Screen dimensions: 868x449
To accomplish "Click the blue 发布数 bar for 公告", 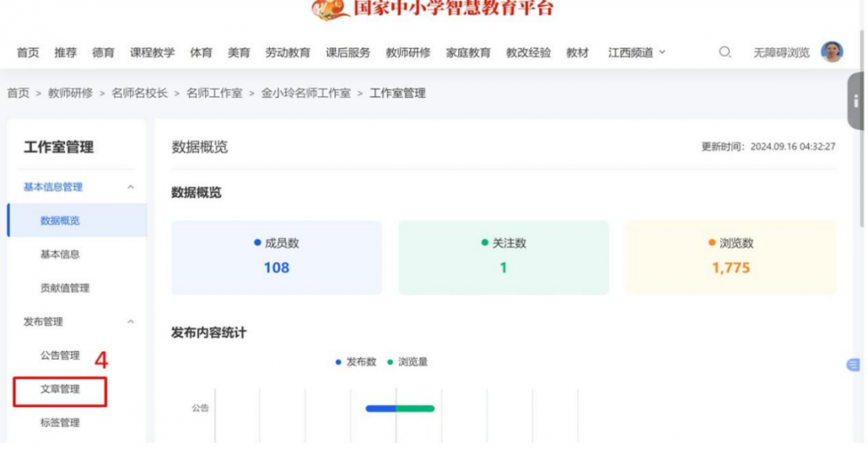I will [x=381, y=408].
